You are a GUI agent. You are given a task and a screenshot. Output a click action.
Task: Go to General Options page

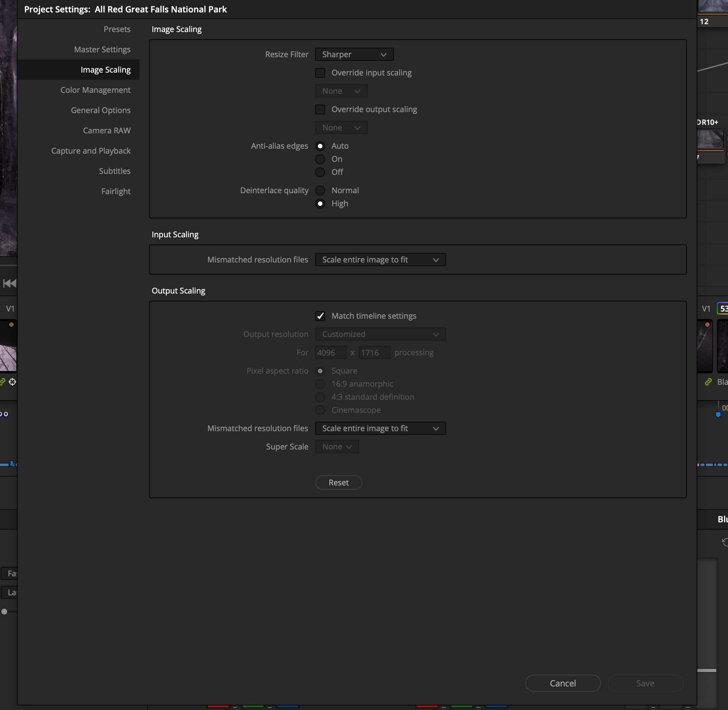point(101,110)
